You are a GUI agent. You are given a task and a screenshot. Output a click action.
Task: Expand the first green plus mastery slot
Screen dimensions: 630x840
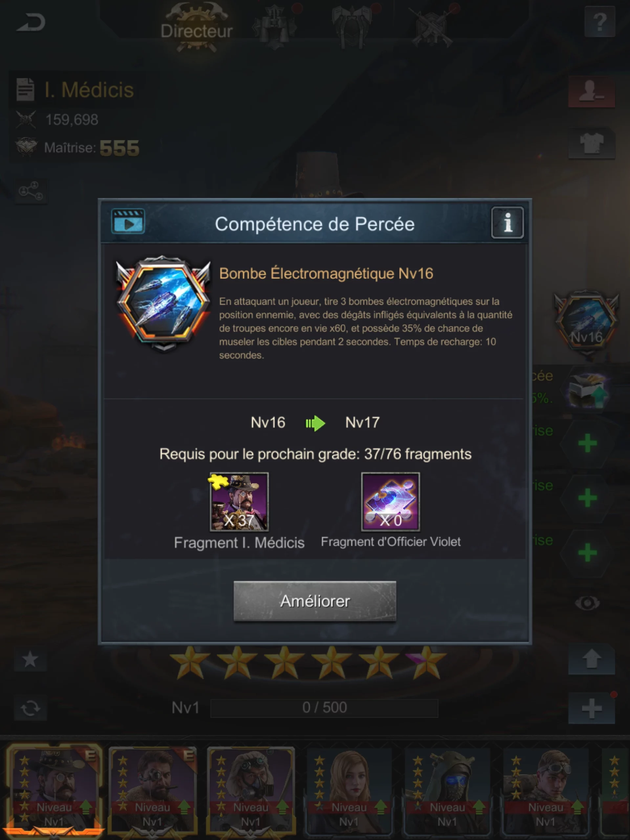(587, 443)
